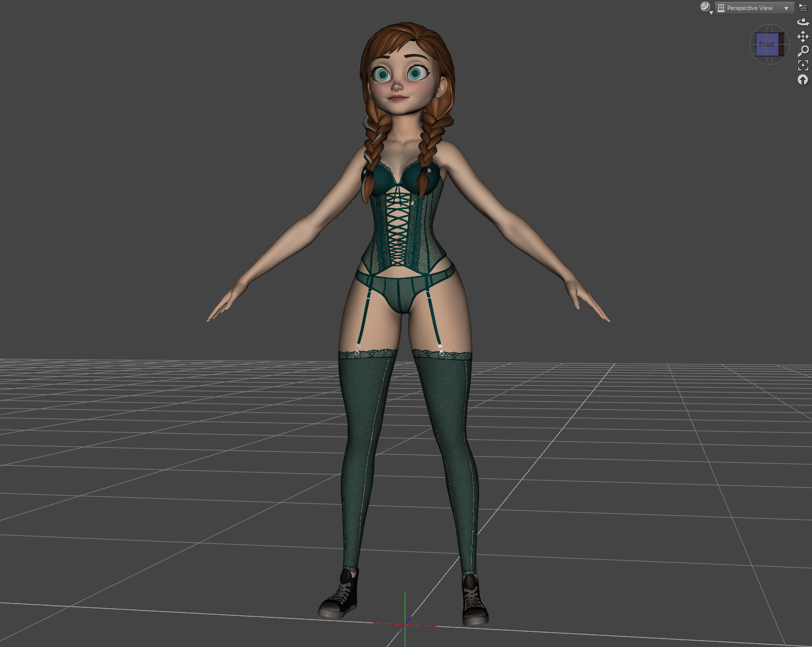
Task: Click the Front face of view cube
Action: tap(767, 44)
